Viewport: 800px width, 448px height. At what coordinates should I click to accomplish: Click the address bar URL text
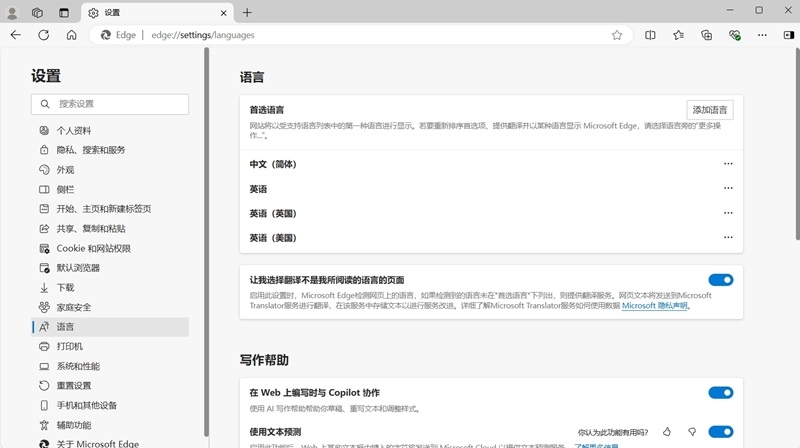point(203,35)
